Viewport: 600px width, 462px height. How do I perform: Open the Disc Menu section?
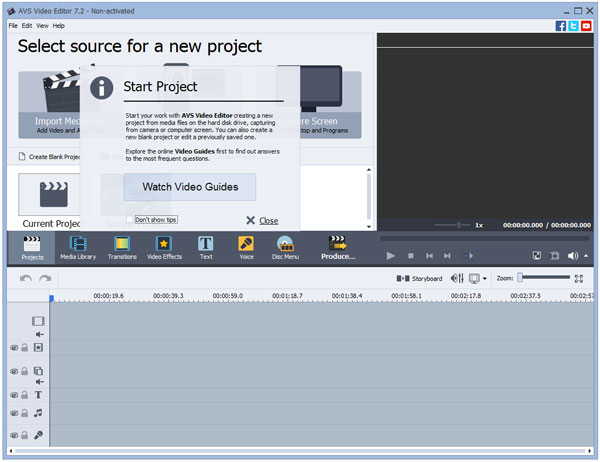[x=285, y=247]
